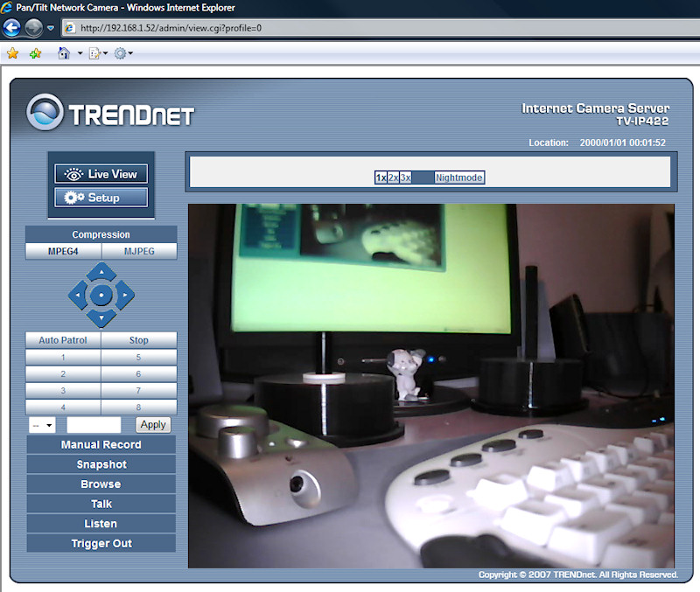Enable Nightmode for the camera
Image resolution: width=700 pixels, height=592 pixels.
click(459, 178)
